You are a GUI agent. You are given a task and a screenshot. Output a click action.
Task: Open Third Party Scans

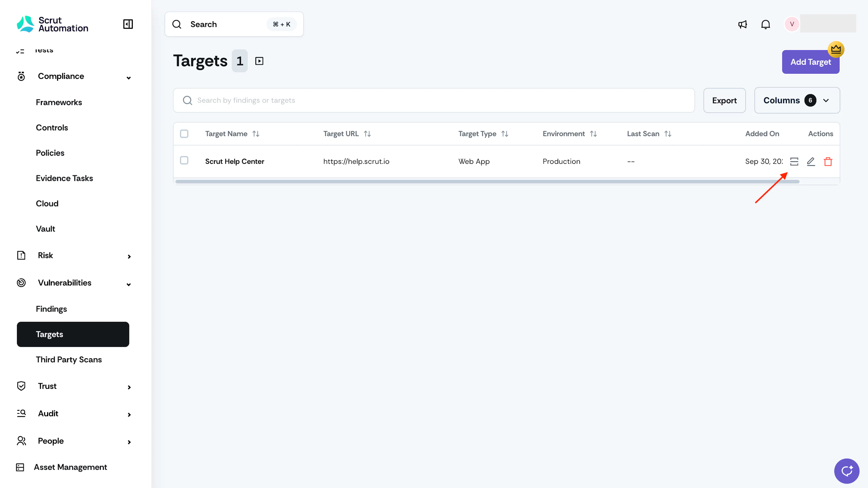pyautogui.click(x=69, y=359)
